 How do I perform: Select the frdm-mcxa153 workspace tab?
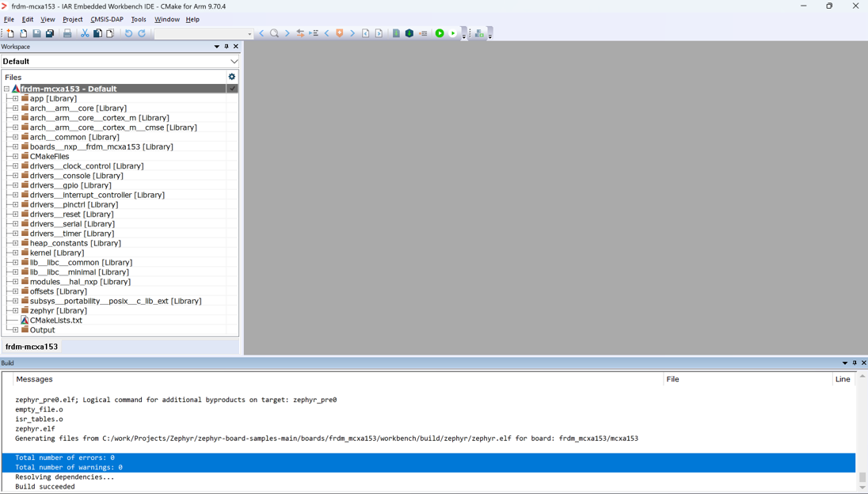pyautogui.click(x=32, y=346)
